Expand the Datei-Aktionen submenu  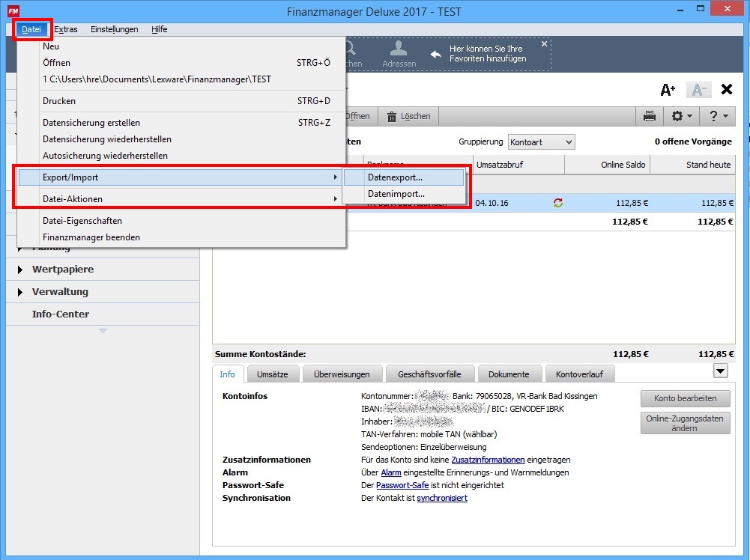point(181,199)
